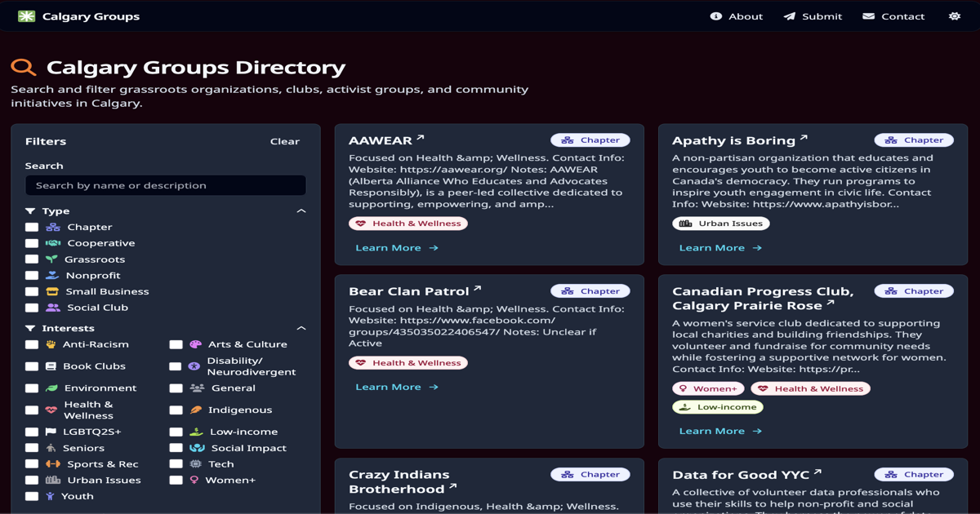Click external link icon beside AAWEAR title
The width and height of the screenshot is (980, 514).
click(x=421, y=139)
